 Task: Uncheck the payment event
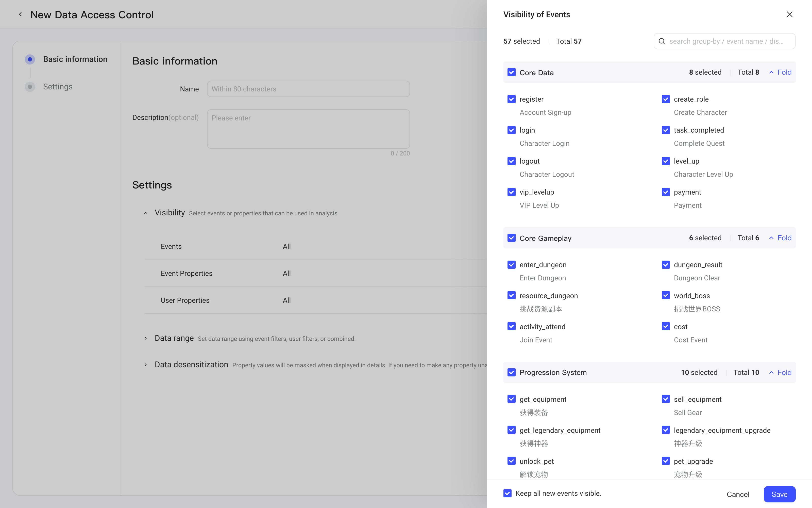tap(666, 192)
